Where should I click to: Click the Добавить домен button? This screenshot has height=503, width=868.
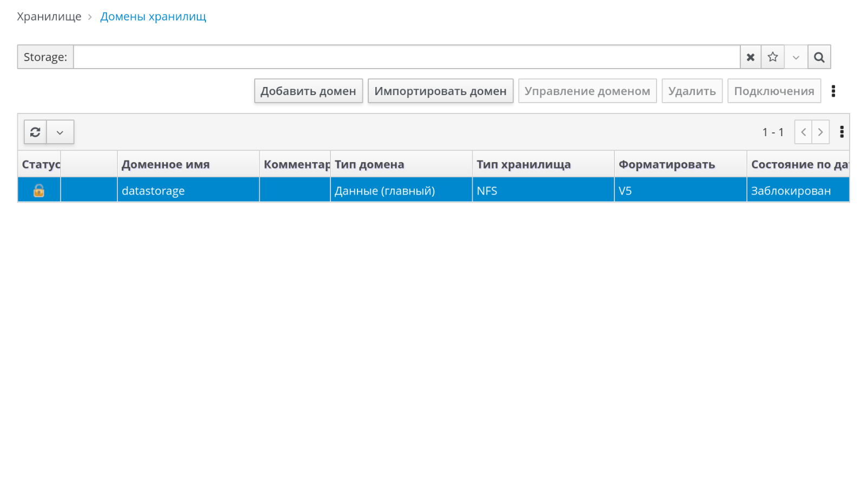pyautogui.click(x=308, y=91)
